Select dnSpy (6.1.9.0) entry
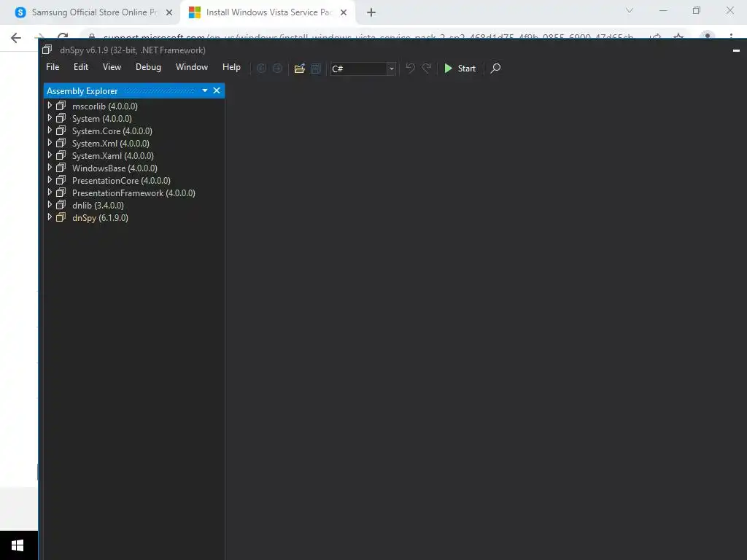Viewport: 747px width, 560px height. [100, 217]
